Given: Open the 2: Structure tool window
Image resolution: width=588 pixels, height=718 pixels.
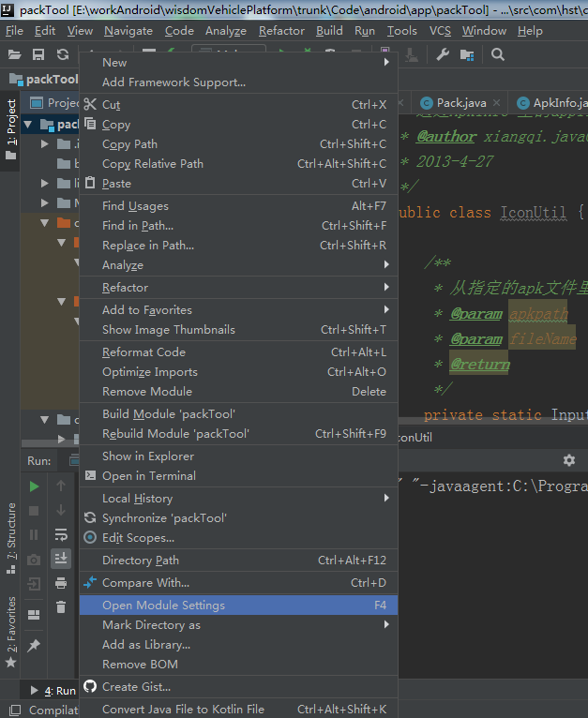Looking at the screenshot, I should coord(11,538).
